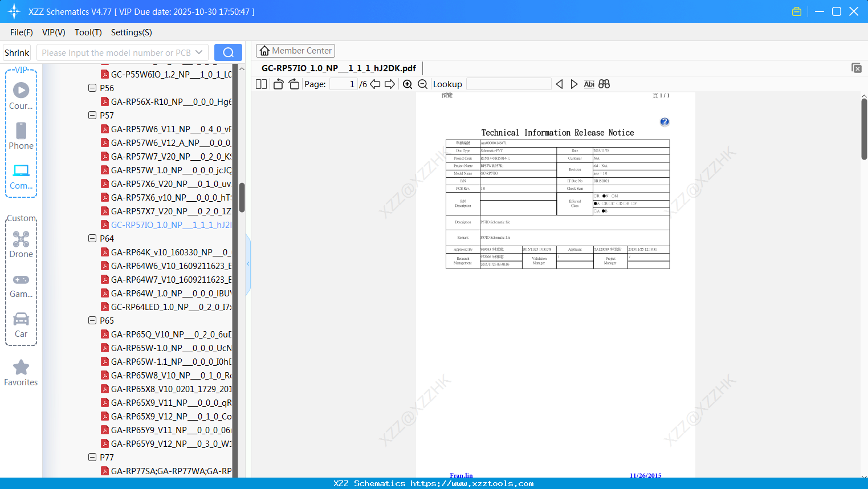Find previous lookup match
This screenshot has height=489, width=868.
click(x=559, y=84)
